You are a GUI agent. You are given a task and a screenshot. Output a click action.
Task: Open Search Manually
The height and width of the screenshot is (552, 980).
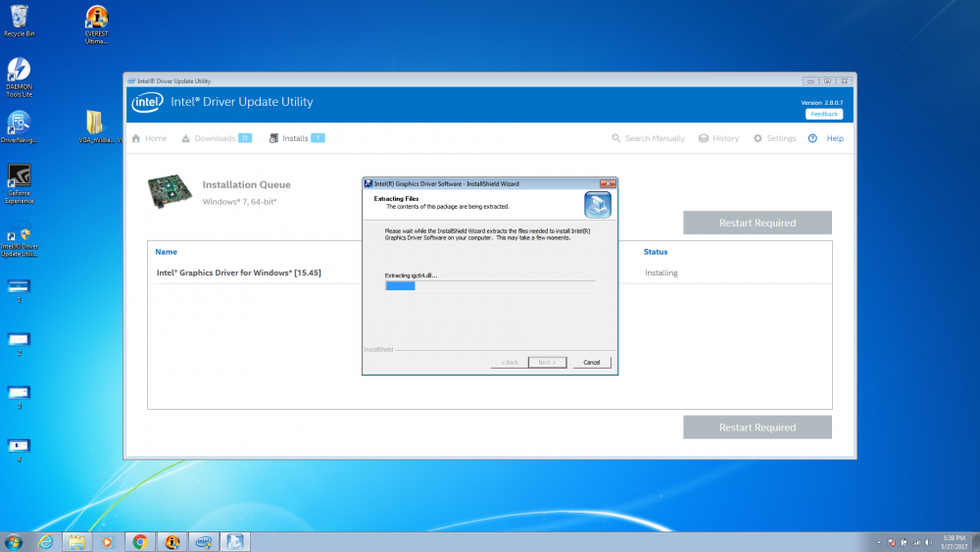648,138
